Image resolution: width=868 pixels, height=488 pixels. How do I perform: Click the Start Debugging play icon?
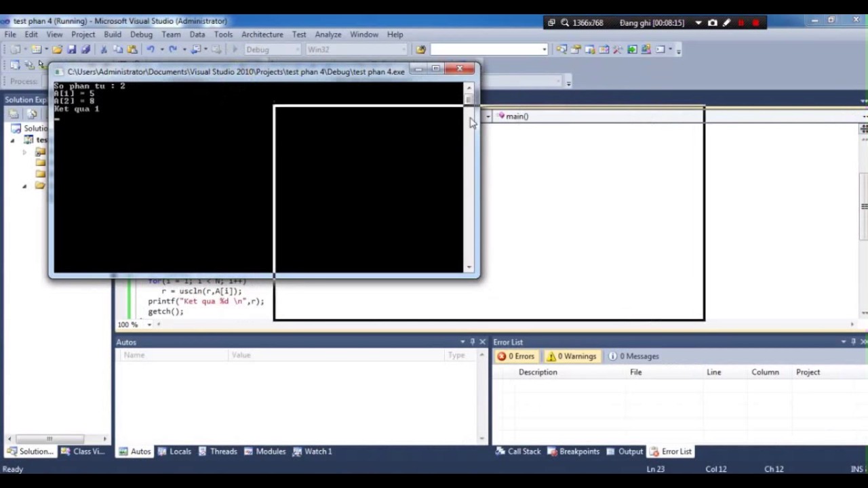[235, 49]
